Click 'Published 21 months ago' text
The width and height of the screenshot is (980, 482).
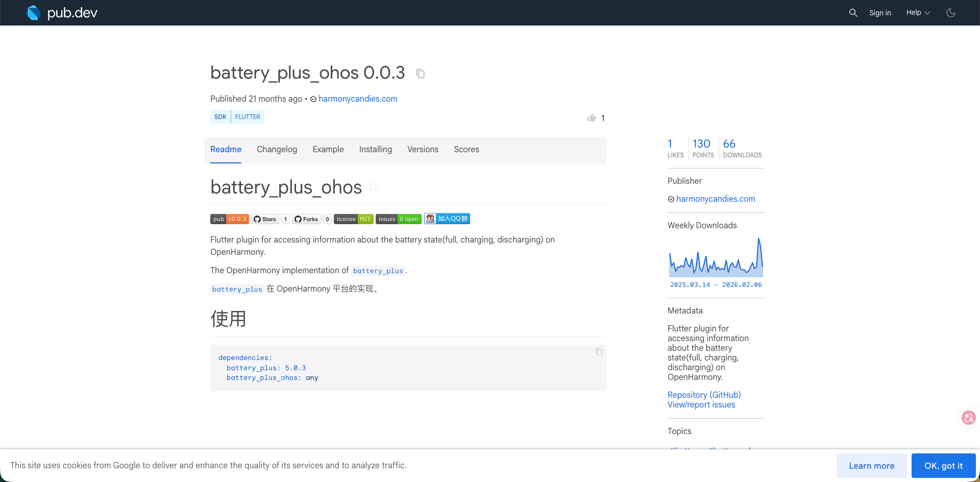256,99
